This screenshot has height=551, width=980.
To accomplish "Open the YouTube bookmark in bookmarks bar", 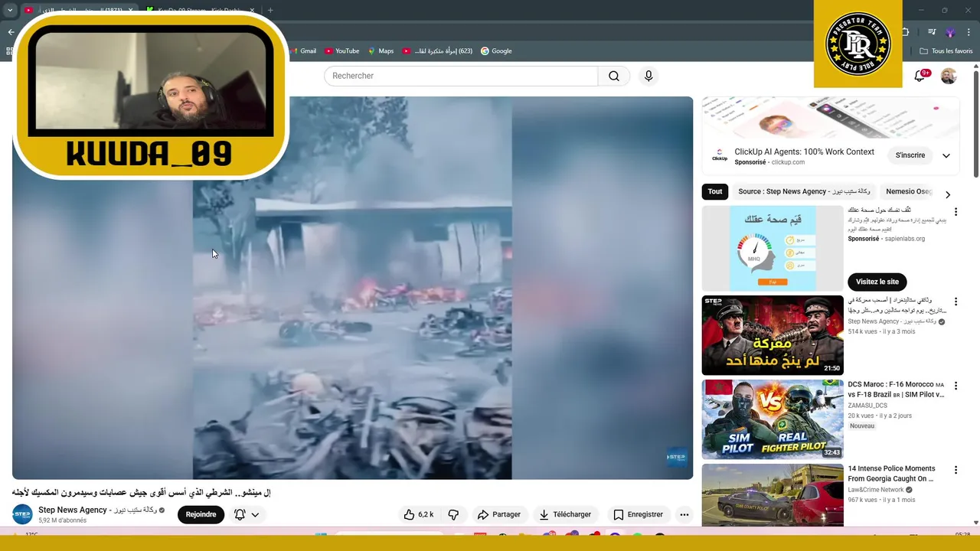I will [341, 51].
